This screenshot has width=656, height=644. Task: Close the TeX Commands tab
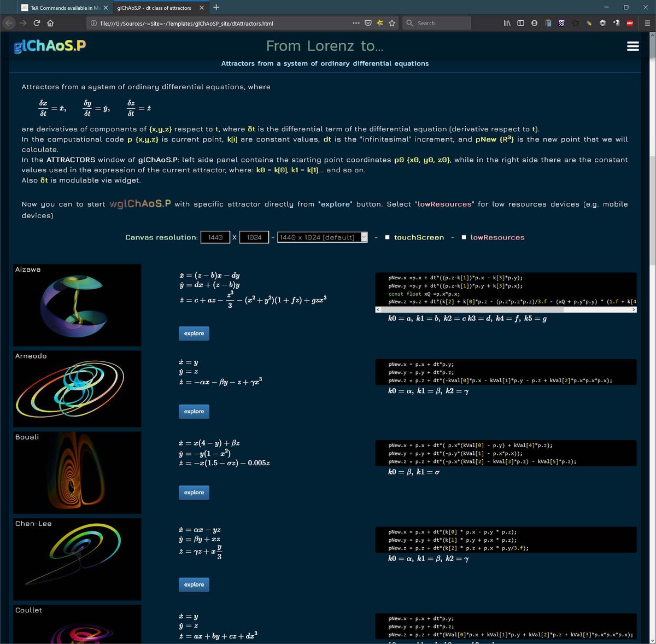106,8
